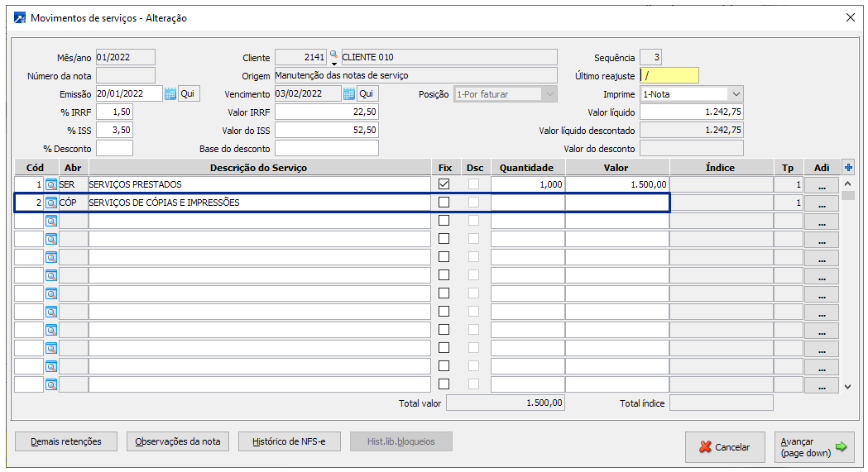Click lookup icon on service row 1

tap(51, 185)
